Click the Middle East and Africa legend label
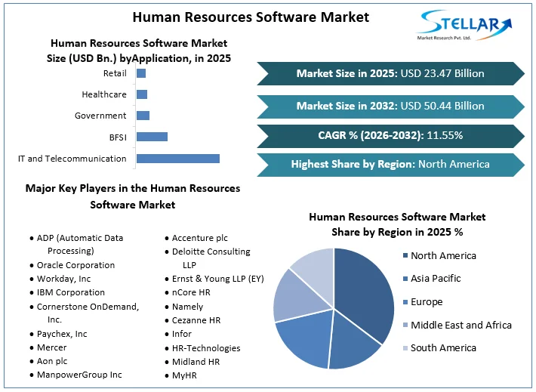 461,325
